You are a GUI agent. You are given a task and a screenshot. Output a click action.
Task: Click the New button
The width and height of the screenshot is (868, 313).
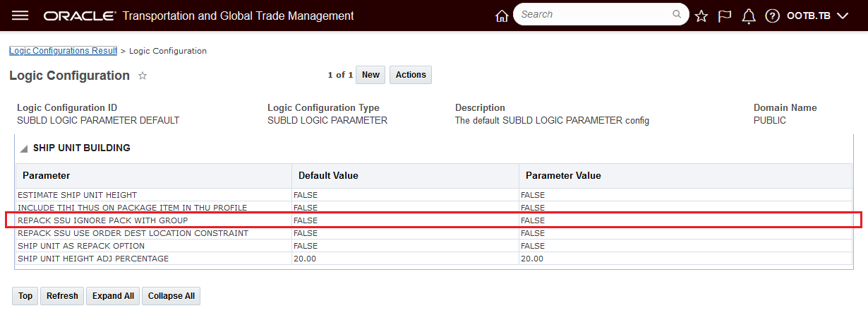(370, 75)
